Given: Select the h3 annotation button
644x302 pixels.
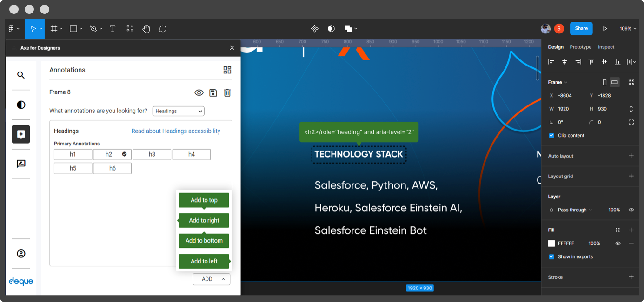Looking at the screenshot, I should (x=152, y=155).
